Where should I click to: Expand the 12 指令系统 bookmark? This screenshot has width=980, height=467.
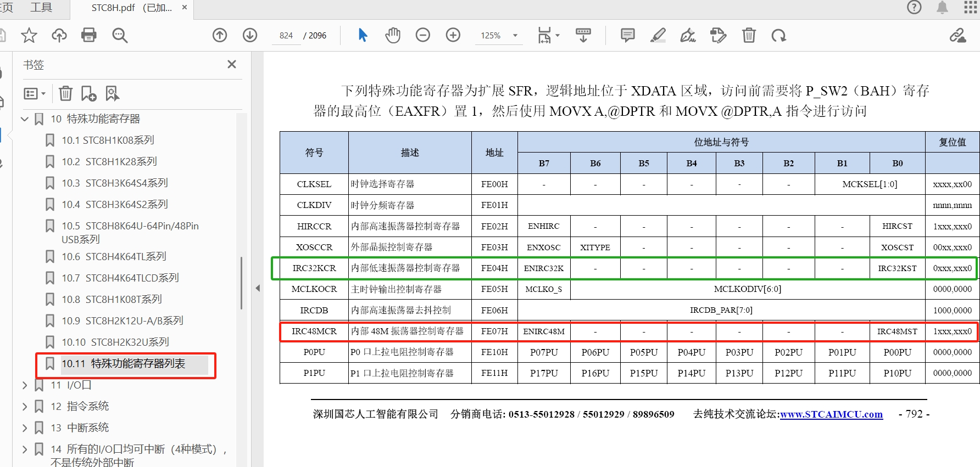(24, 407)
